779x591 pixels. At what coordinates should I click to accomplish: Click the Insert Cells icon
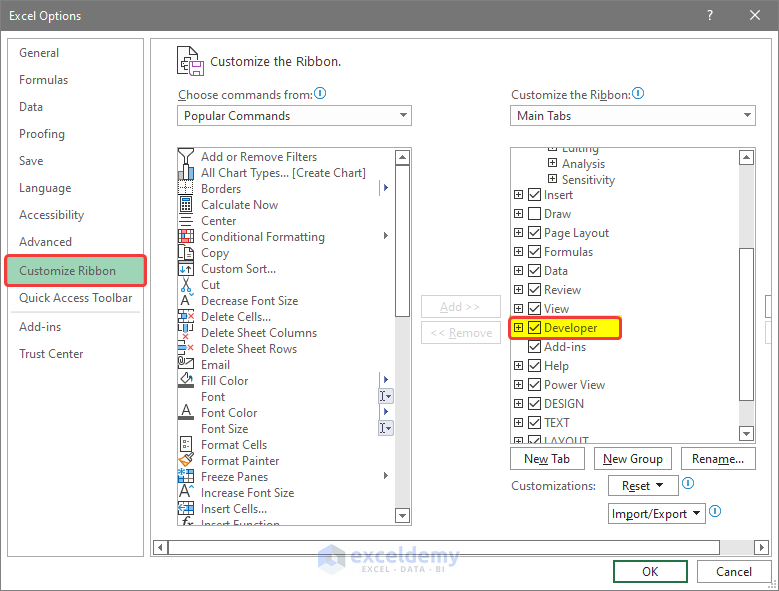tap(186, 509)
